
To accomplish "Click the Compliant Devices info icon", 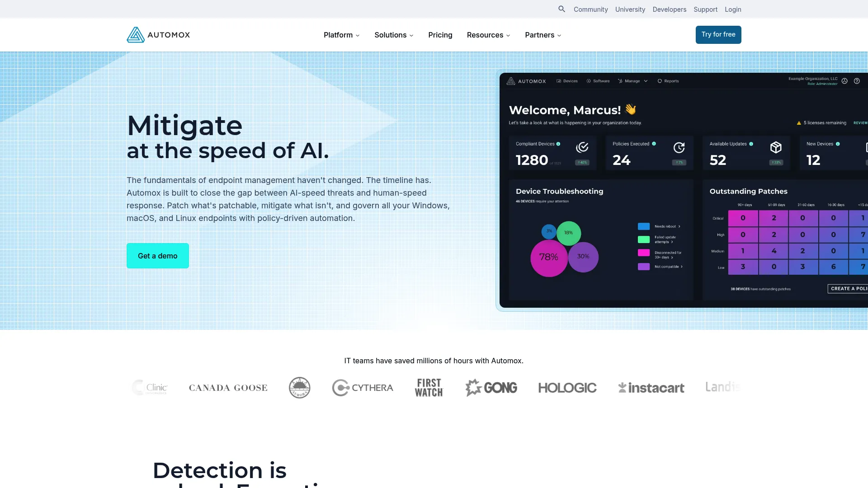I will (558, 144).
